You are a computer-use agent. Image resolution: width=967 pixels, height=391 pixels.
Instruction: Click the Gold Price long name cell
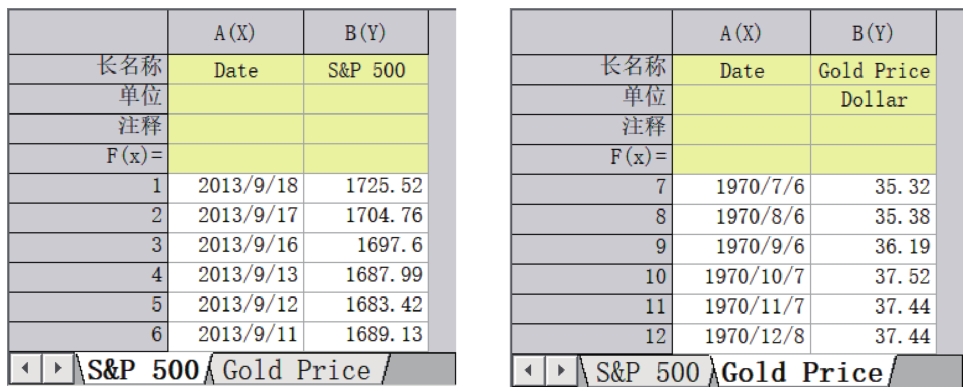(x=873, y=70)
